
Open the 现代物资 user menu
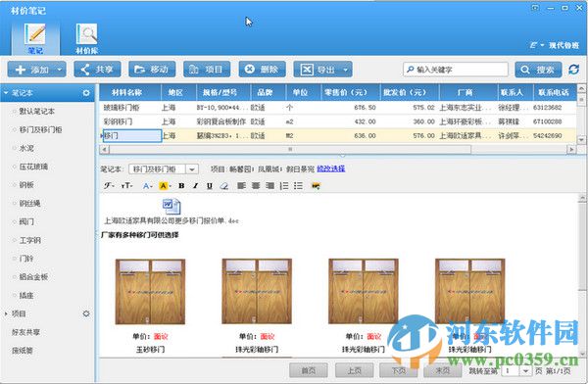555,45
